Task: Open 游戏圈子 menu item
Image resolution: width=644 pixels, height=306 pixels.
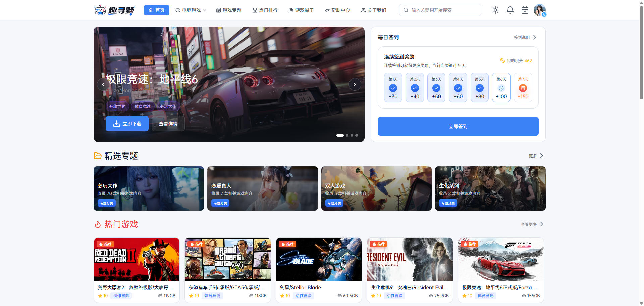Action: click(301, 10)
